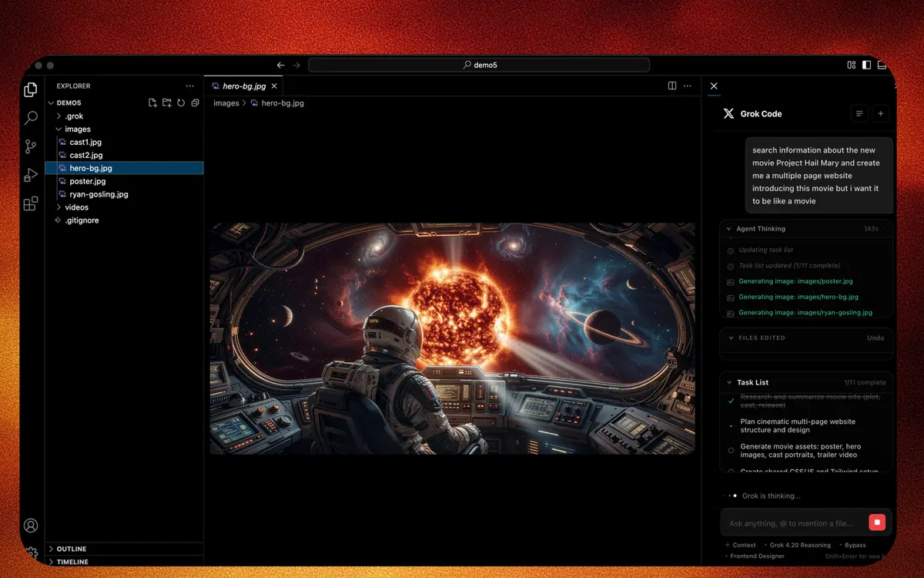Select the hero-bg.jpg editor tab

click(x=244, y=86)
